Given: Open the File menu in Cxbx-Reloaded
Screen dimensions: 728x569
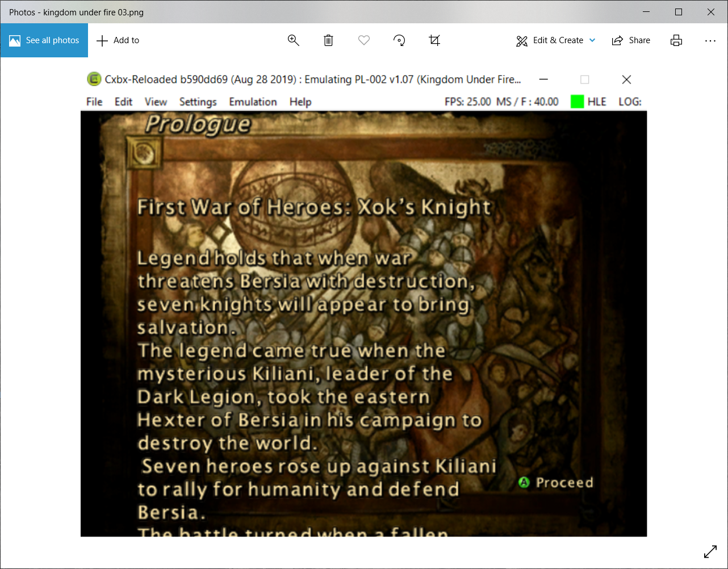Looking at the screenshot, I should (94, 102).
